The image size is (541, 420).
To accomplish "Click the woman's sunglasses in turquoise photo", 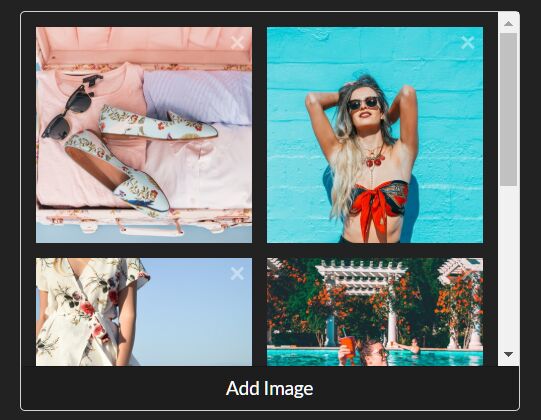I will click(363, 103).
